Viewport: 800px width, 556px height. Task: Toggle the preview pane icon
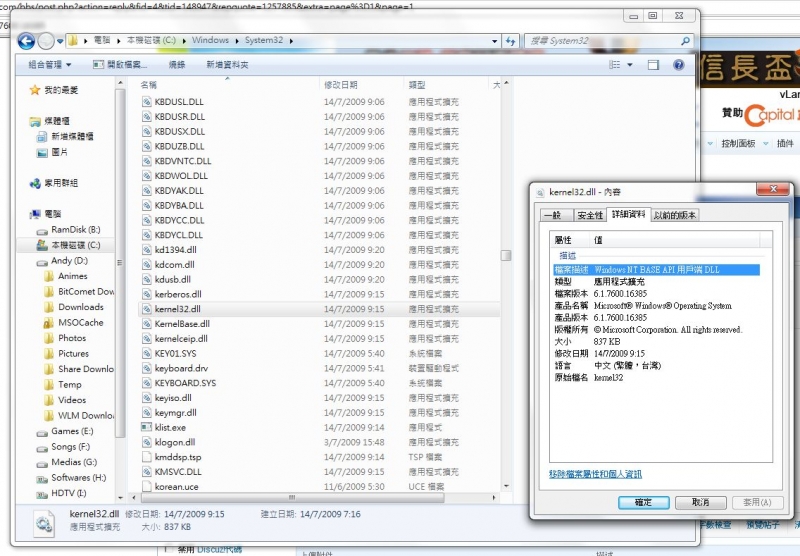click(653, 65)
